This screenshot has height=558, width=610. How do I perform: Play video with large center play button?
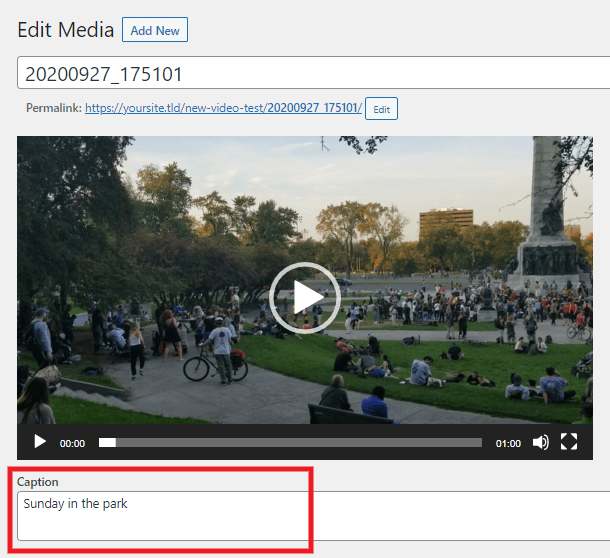[x=305, y=298]
